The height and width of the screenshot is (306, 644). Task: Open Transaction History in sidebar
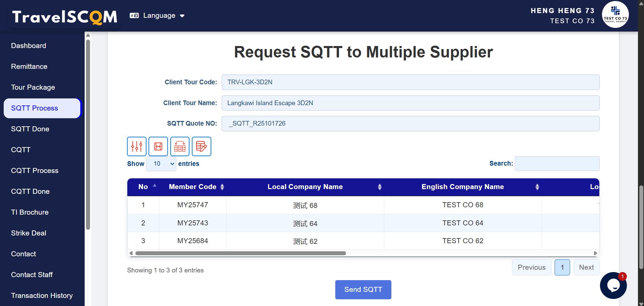coord(42,296)
